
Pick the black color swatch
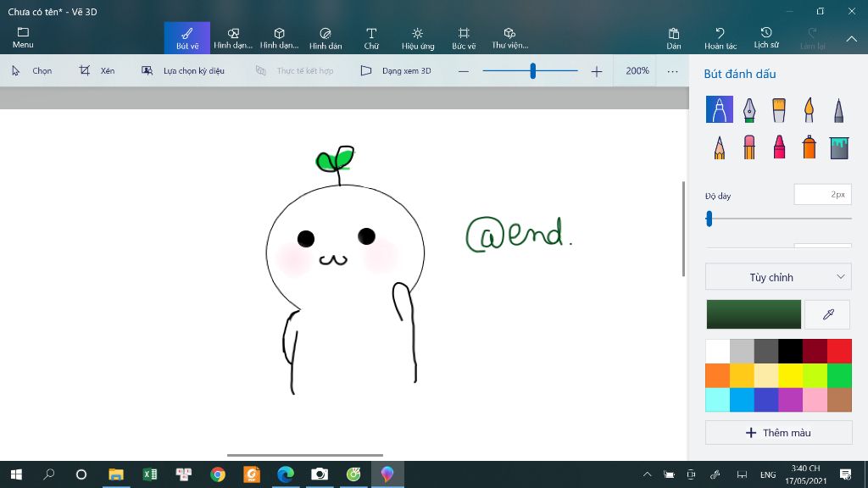[791, 351]
